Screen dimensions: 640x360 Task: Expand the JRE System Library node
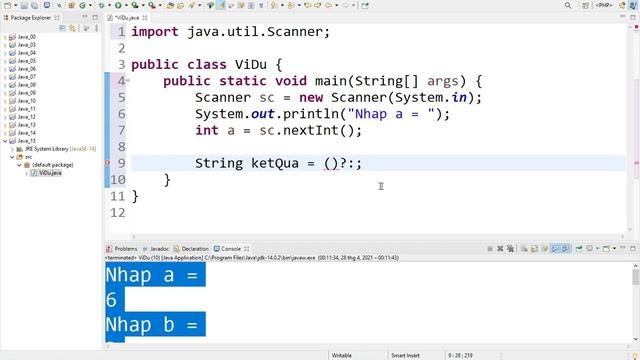coord(12,149)
